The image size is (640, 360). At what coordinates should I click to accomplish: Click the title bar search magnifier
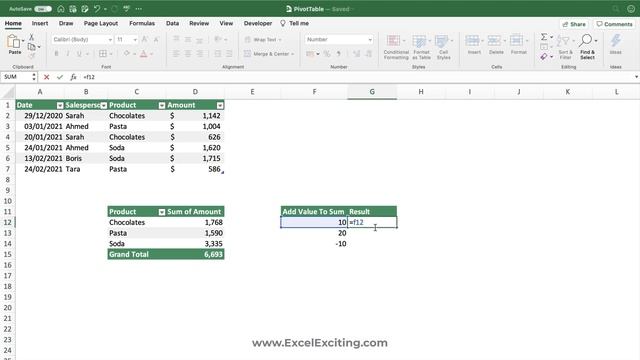(x=616, y=9)
